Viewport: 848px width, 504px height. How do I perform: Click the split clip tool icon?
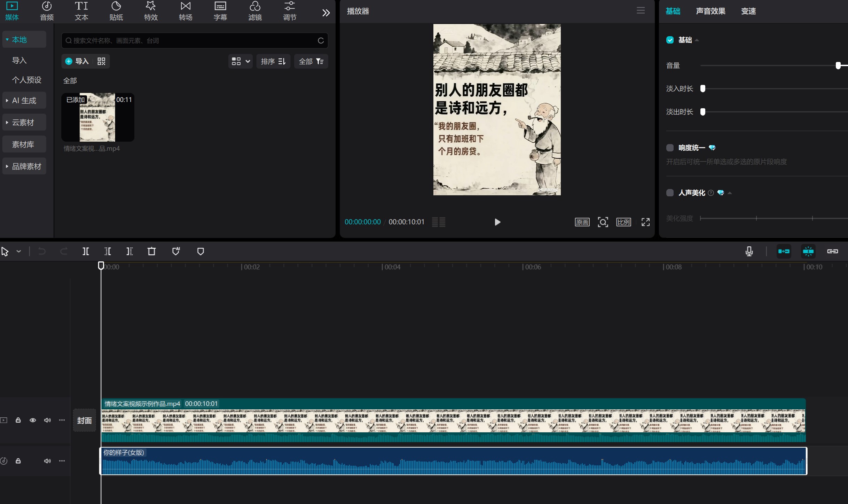point(86,251)
